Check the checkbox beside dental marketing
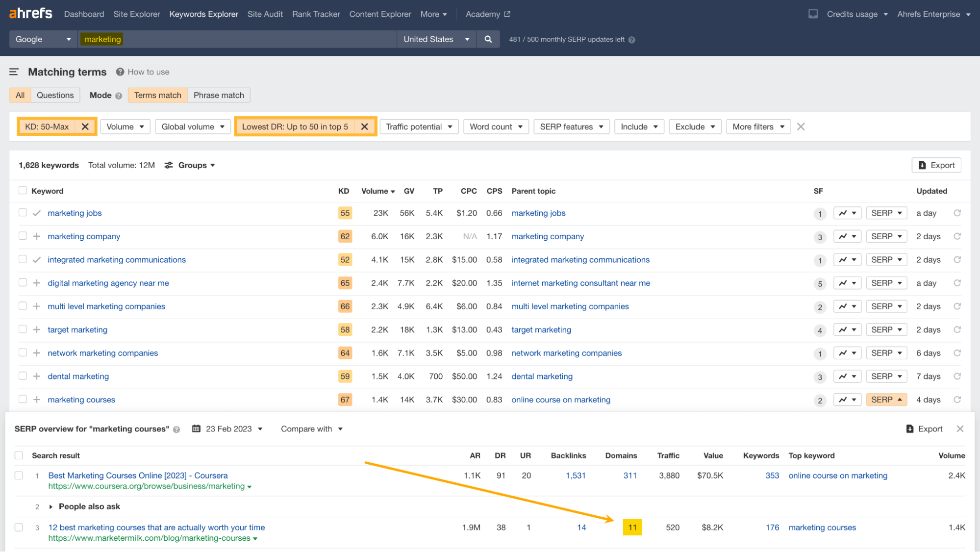 [x=23, y=376]
